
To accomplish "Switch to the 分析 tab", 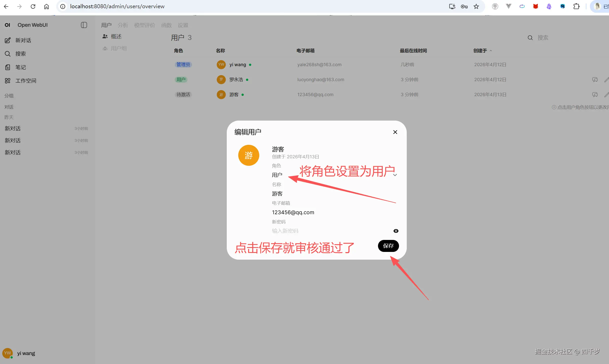I will point(122,25).
